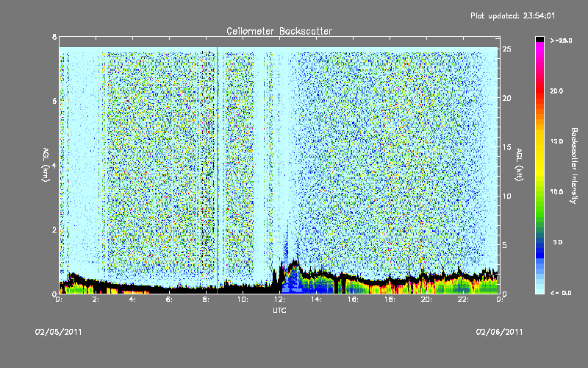Click the 20 kft tick label
The height and width of the screenshot is (368, 588).
pyautogui.click(x=506, y=98)
